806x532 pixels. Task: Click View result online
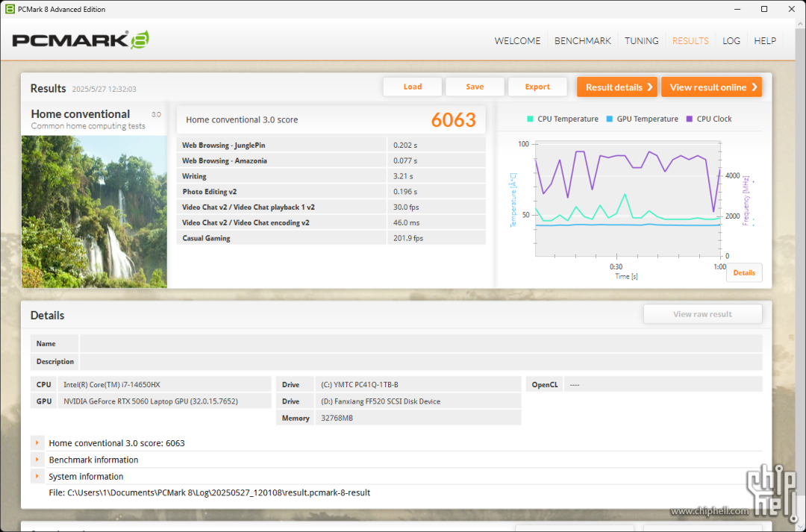pos(711,87)
